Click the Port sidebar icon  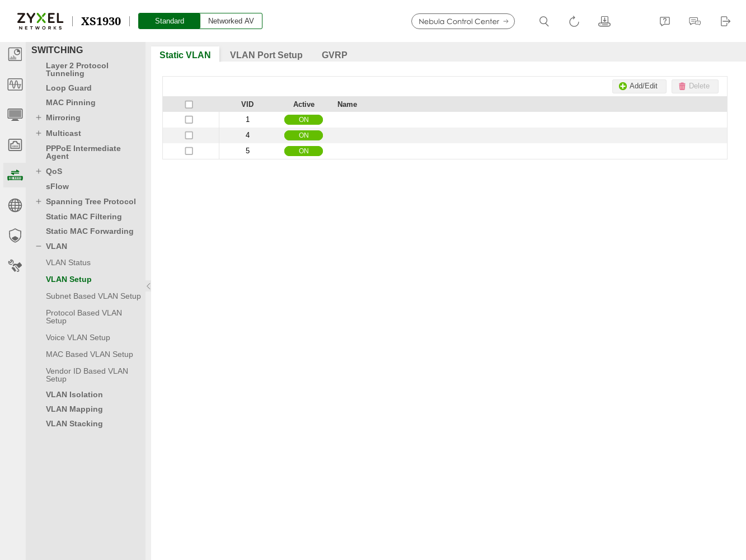(x=15, y=144)
